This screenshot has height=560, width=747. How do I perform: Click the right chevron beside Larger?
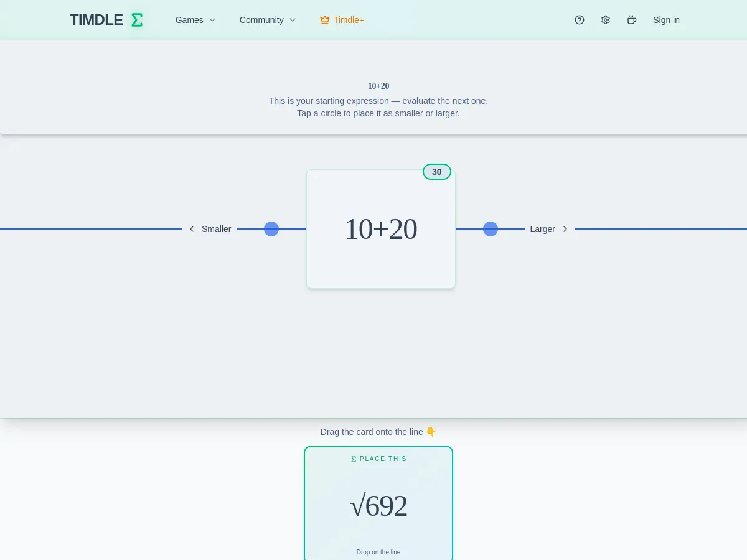565,229
